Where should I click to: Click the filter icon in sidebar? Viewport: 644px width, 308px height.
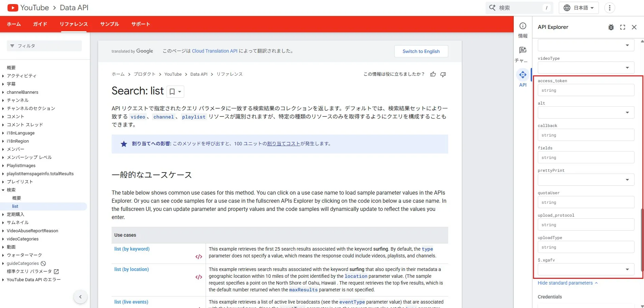coord(12,46)
